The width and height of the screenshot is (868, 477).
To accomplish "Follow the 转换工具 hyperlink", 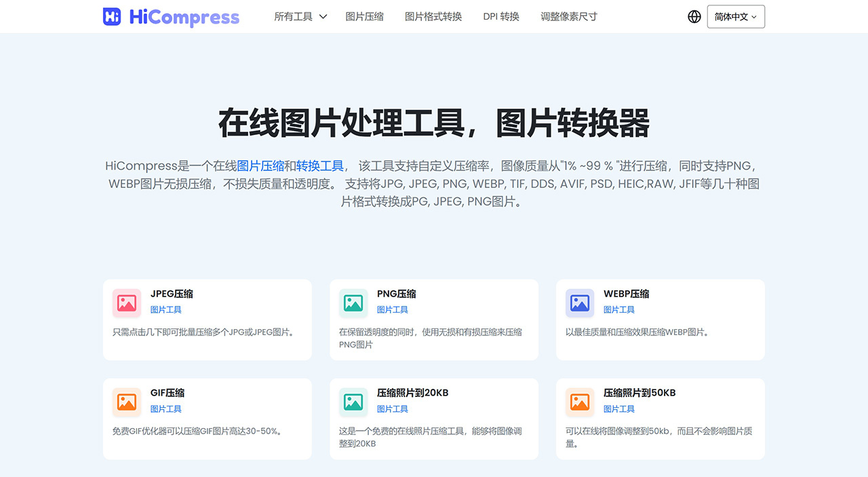I will 319,164.
